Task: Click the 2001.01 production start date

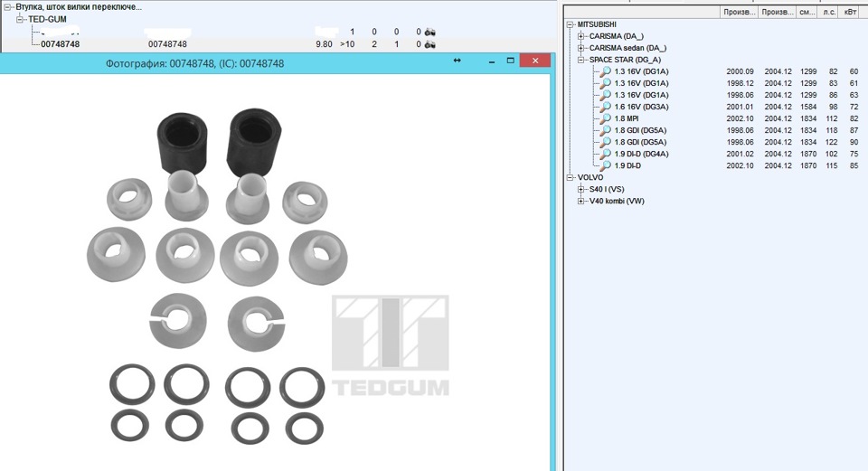Action: tap(741, 107)
